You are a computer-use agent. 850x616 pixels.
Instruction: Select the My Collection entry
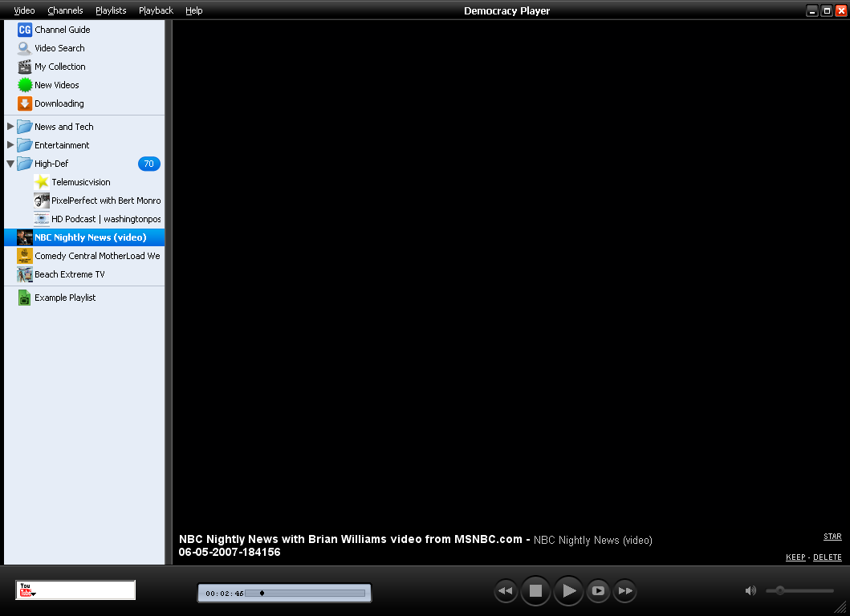(x=84, y=67)
